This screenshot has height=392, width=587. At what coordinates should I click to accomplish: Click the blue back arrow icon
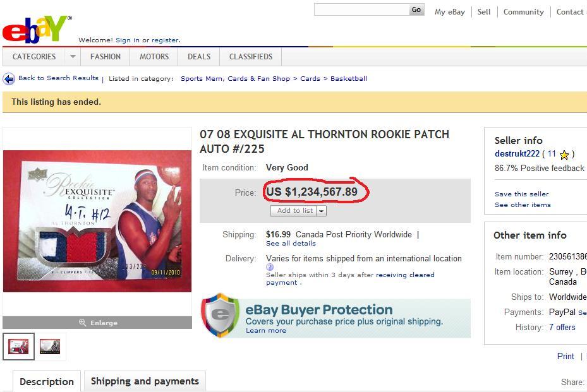click(x=9, y=79)
